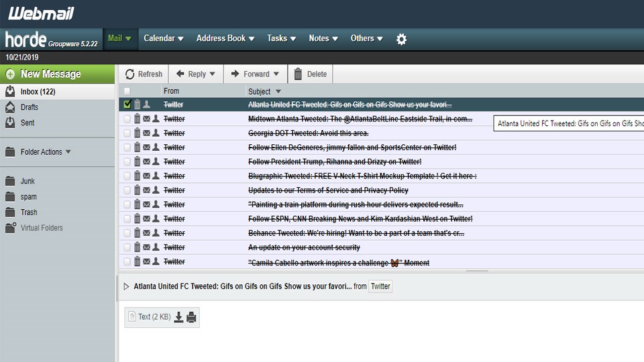Sort messages by the From column header
The height and width of the screenshot is (362, 644).
click(x=172, y=91)
